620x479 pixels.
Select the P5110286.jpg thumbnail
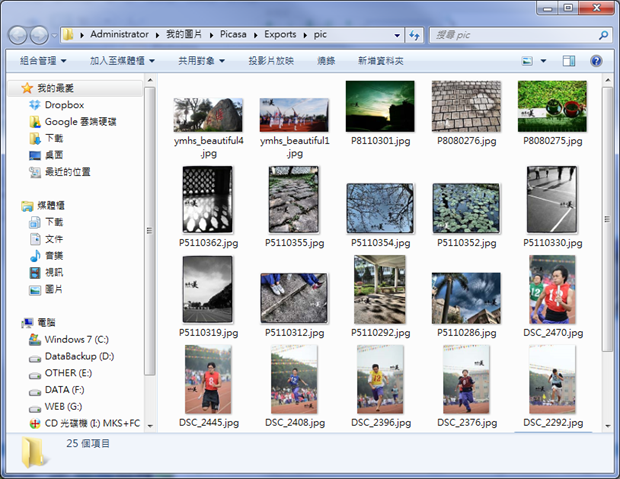click(466, 298)
